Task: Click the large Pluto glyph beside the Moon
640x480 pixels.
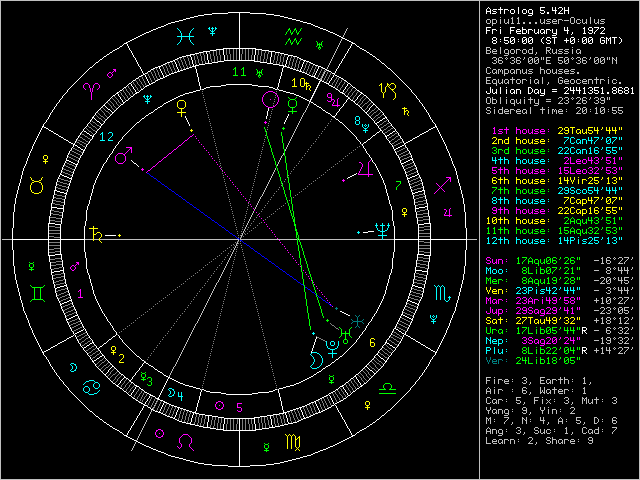Action: (x=332, y=349)
